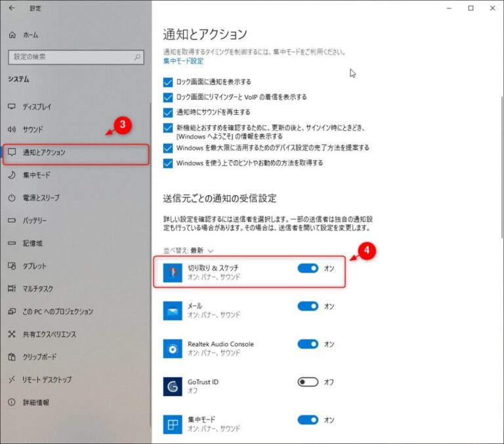This screenshot has height=444, width=504.
Task: Open the Mail app icon
Action: click(x=173, y=311)
